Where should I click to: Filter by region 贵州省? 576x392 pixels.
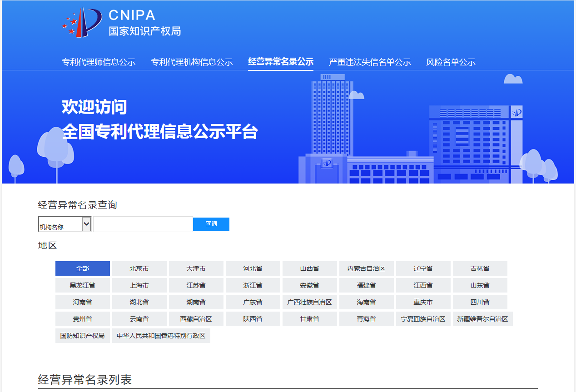(x=83, y=319)
